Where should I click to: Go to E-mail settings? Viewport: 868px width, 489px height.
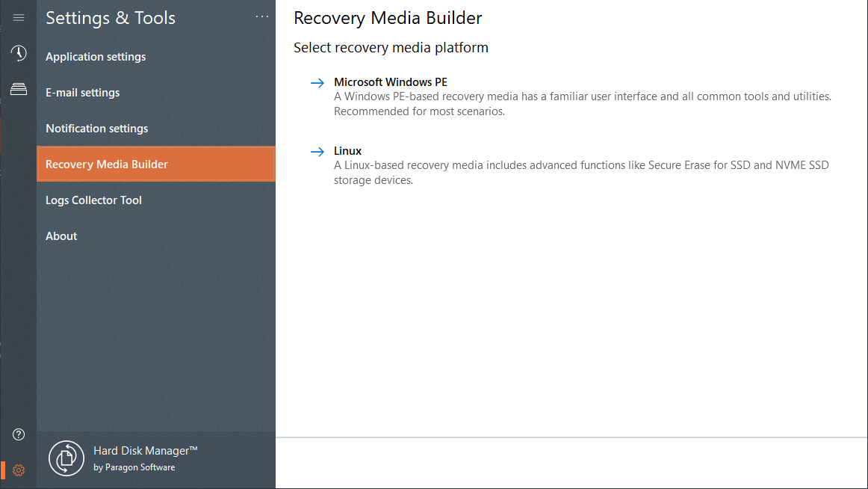point(82,93)
